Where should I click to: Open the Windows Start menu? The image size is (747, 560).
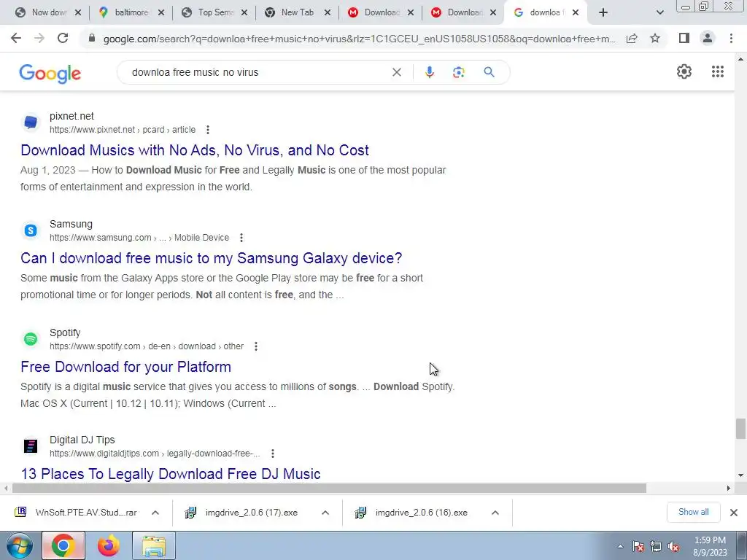[20, 545]
